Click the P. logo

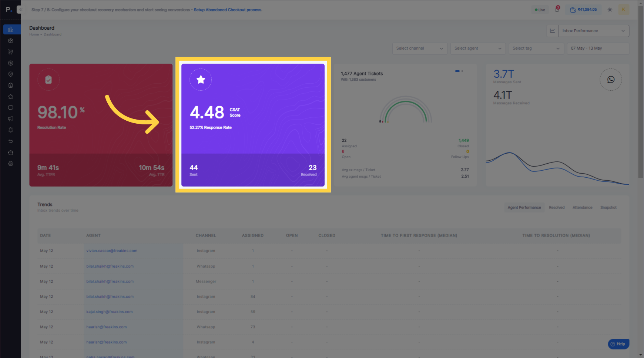pos(9,10)
